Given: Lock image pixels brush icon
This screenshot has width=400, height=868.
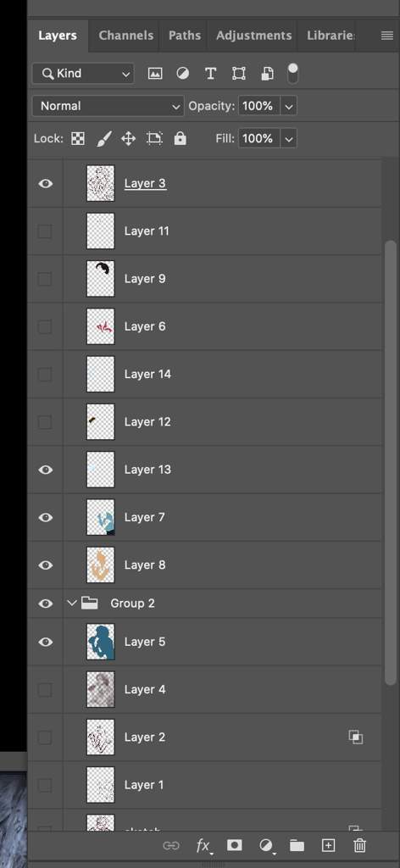Looking at the screenshot, I should tap(104, 138).
